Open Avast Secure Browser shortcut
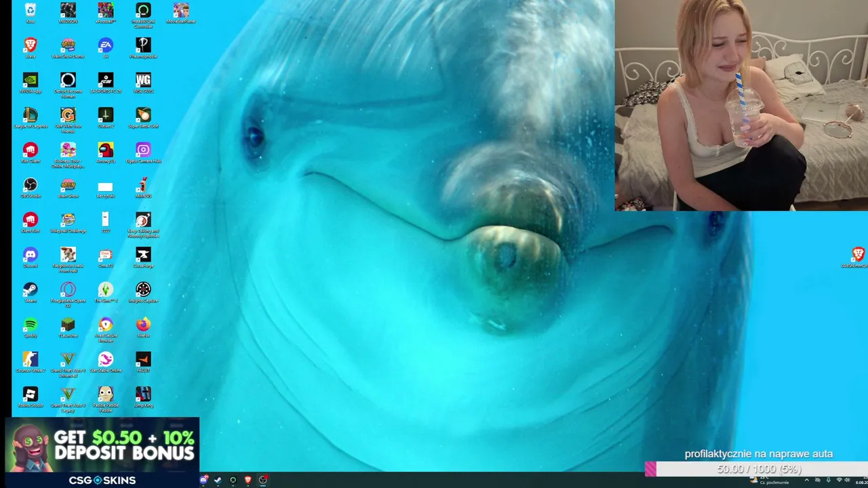Screen dimensions: 868x488 click(x=105, y=329)
